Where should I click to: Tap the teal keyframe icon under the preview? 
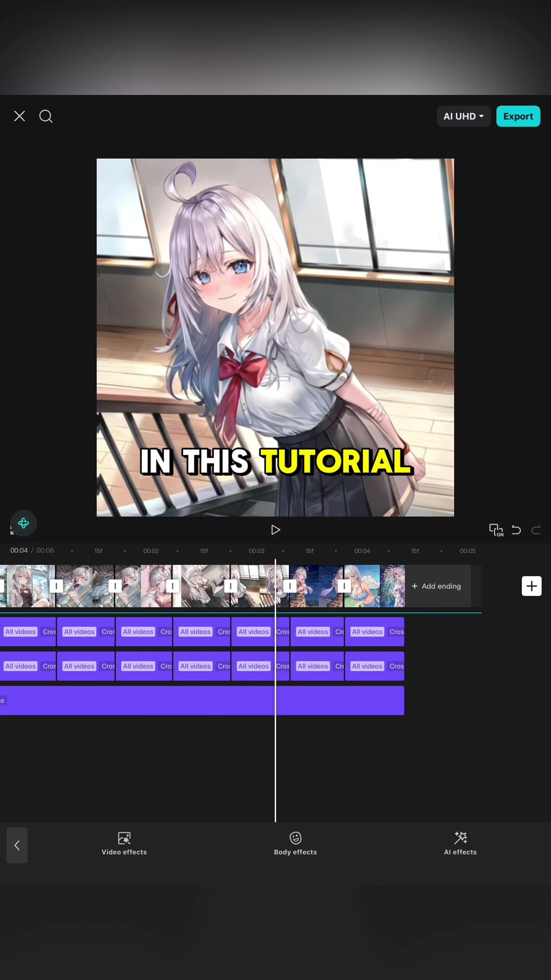pos(23,523)
